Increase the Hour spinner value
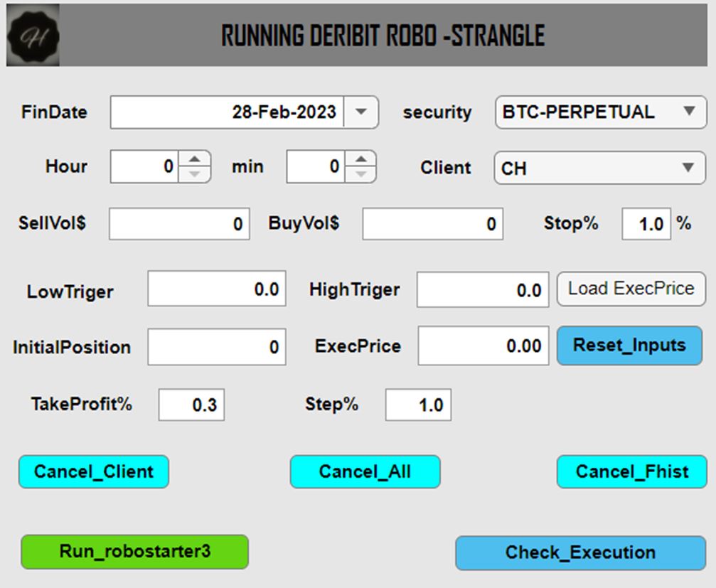 [195, 159]
